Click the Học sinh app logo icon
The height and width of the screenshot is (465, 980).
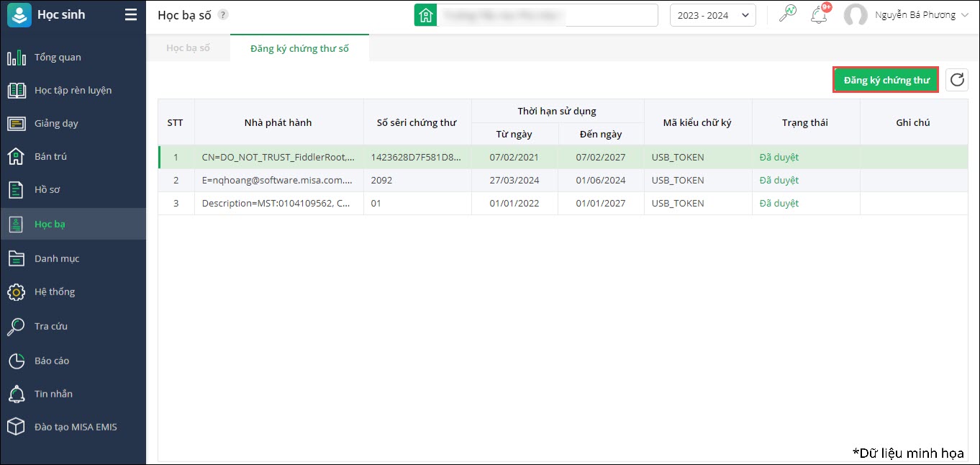(x=19, y=15)
